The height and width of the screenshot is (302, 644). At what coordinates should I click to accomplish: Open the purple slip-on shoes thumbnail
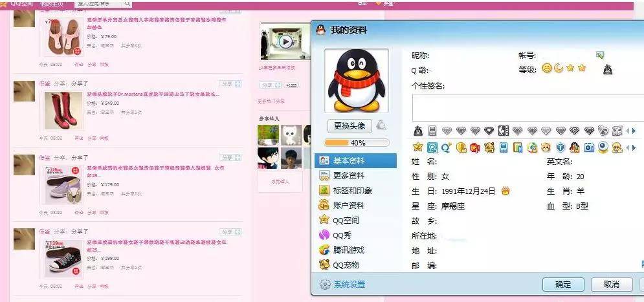(x=63, y=185)
